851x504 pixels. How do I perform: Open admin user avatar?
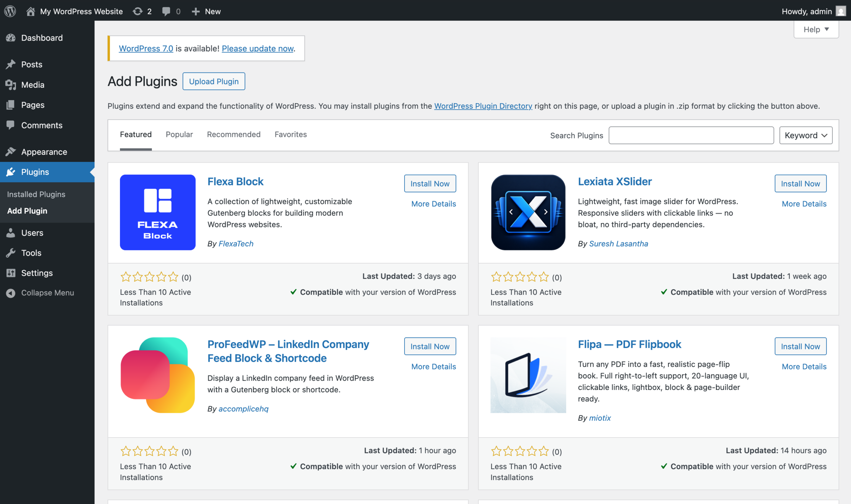841,11
